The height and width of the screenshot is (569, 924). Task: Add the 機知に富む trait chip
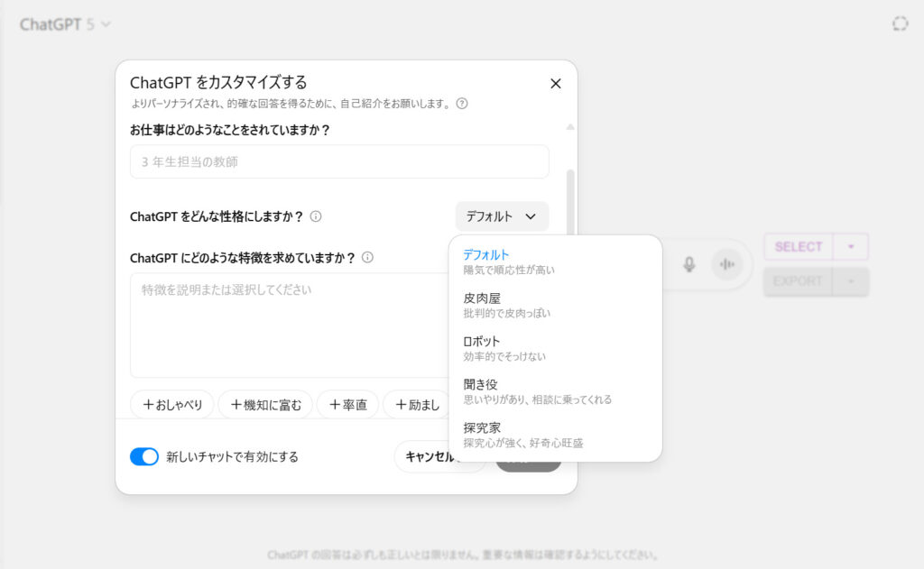pos(266,405)
